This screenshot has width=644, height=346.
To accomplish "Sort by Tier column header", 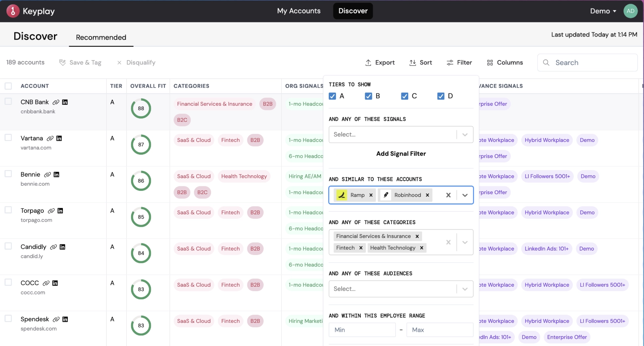I will click(116, 86).
